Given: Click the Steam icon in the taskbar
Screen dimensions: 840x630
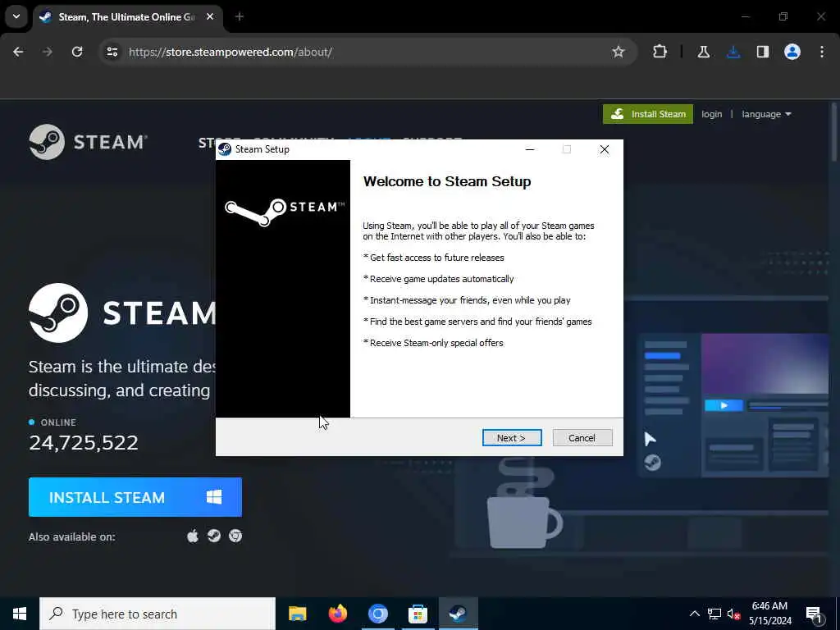Looking at the screenshot, I should point(458,614).
